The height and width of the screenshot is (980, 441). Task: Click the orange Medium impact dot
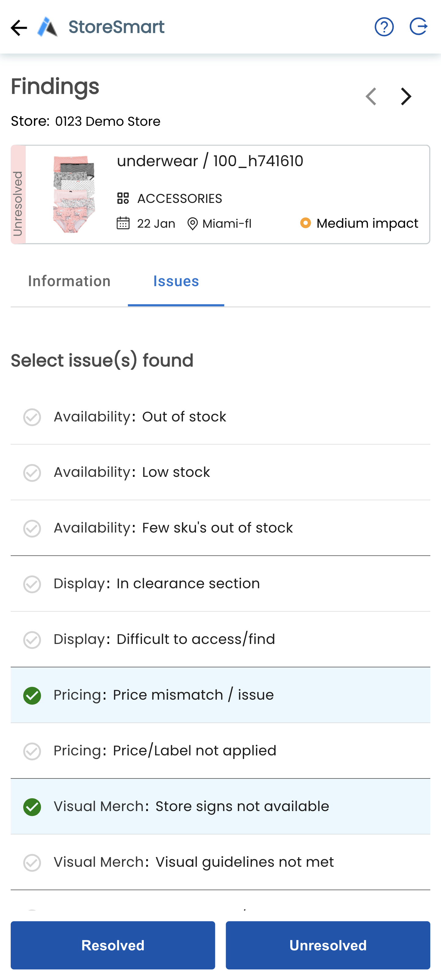[x=305, y=223]
